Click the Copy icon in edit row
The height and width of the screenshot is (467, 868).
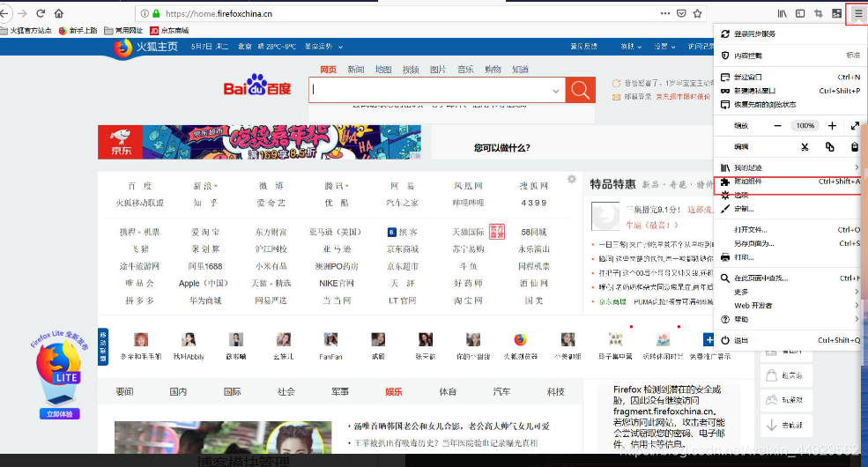click(829, 146)
